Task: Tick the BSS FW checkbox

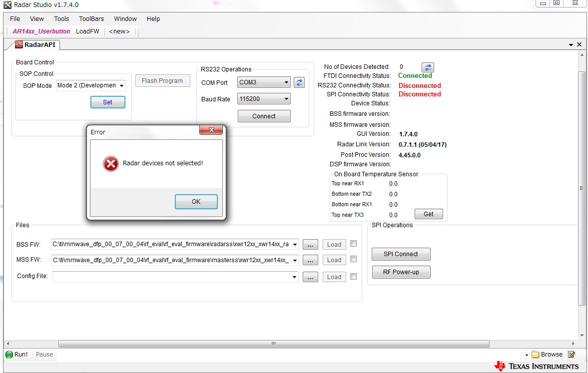Action: tap(353, 244)
